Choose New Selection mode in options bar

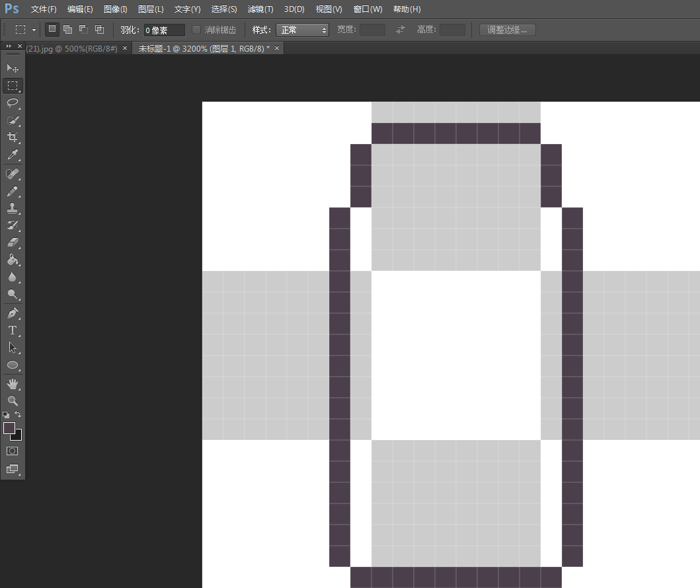(x=52, y=30)
